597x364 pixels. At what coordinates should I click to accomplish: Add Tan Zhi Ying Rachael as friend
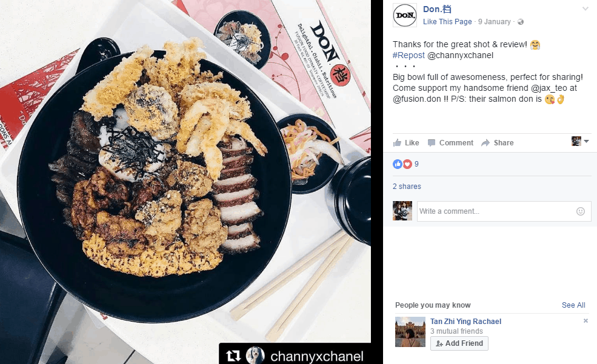(x=459, y=343)
